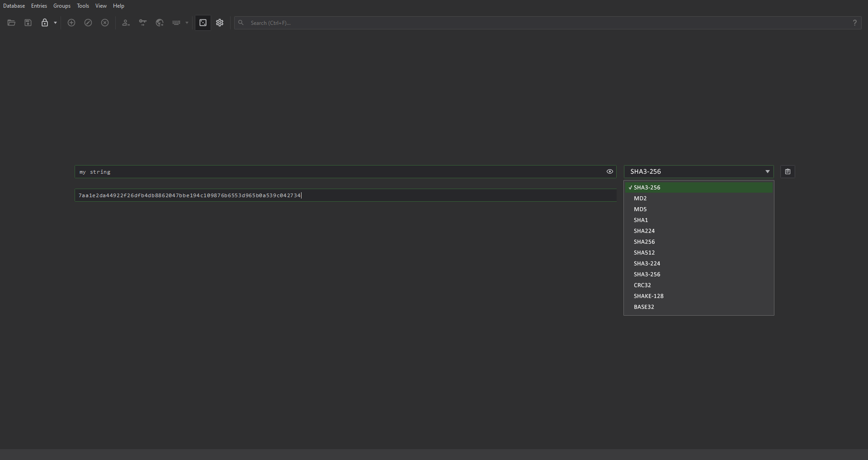868x460 pixels.
Task: Open the Database menu
Action: (14, 5)
